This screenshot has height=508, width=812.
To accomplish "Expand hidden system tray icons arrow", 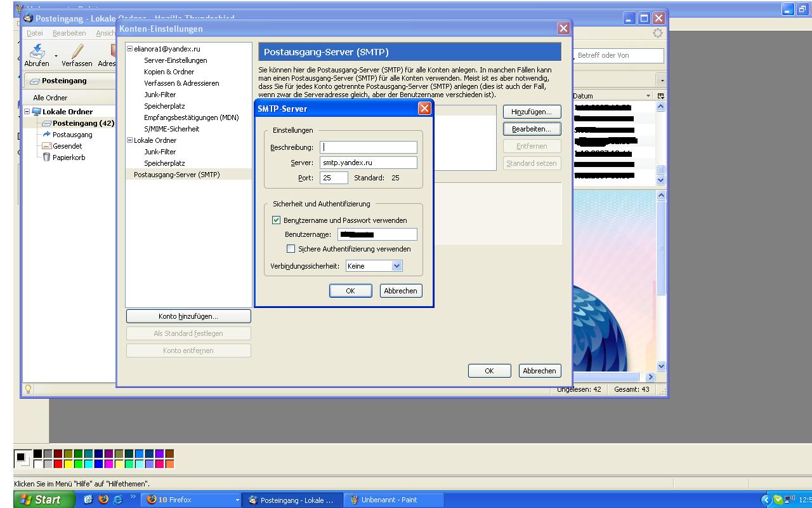I will 766,500.
